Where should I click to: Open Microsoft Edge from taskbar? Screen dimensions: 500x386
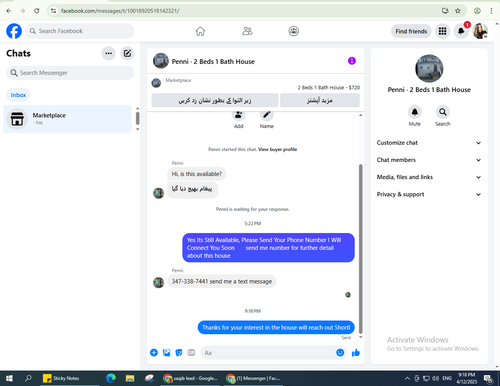(x=111, y=378)
